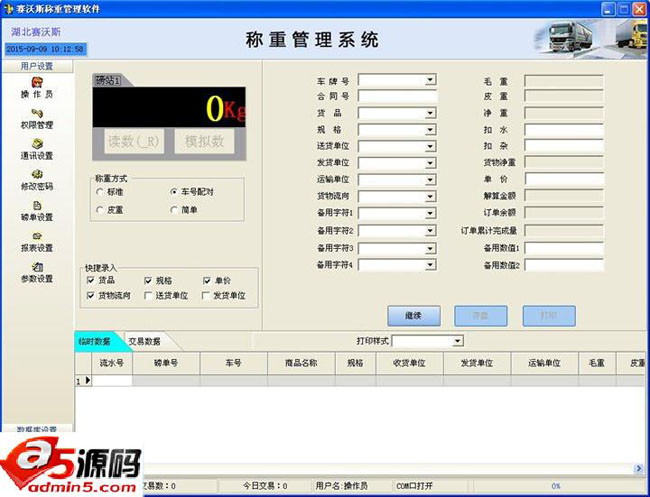Select row 1 in the data grid
650x497 pixels.
coord(83,381)
